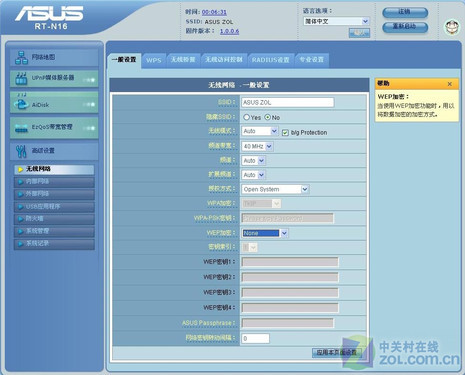Toggle the b/g Protection checkbox
This screenshot has width=465, height=375.
point(285,133)
